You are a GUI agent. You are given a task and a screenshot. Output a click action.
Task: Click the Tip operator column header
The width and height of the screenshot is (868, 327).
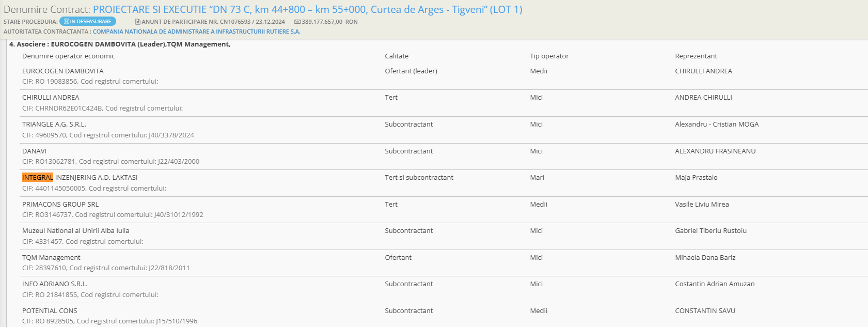(549, 56)
